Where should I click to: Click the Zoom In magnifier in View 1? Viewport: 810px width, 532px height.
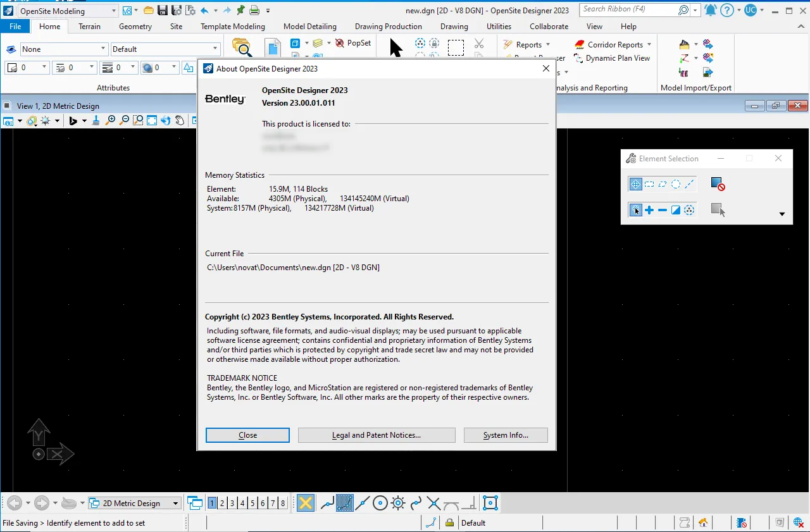pos(111,120)
